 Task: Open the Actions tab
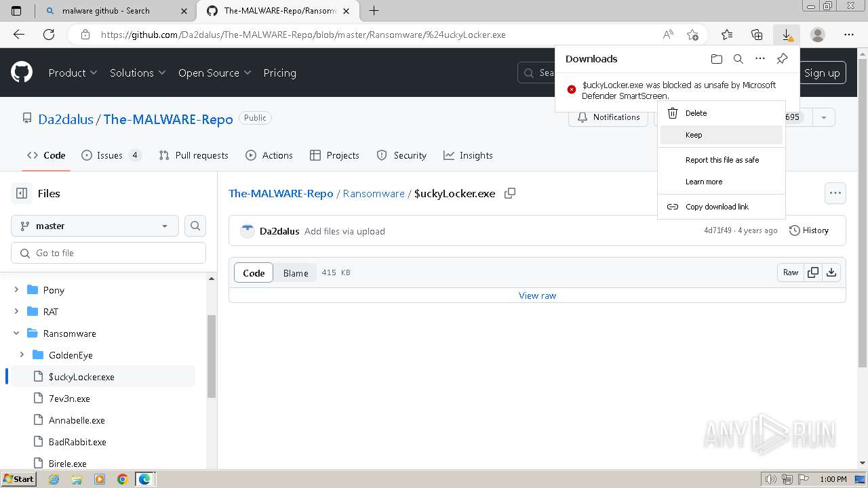tap(269, 155)
